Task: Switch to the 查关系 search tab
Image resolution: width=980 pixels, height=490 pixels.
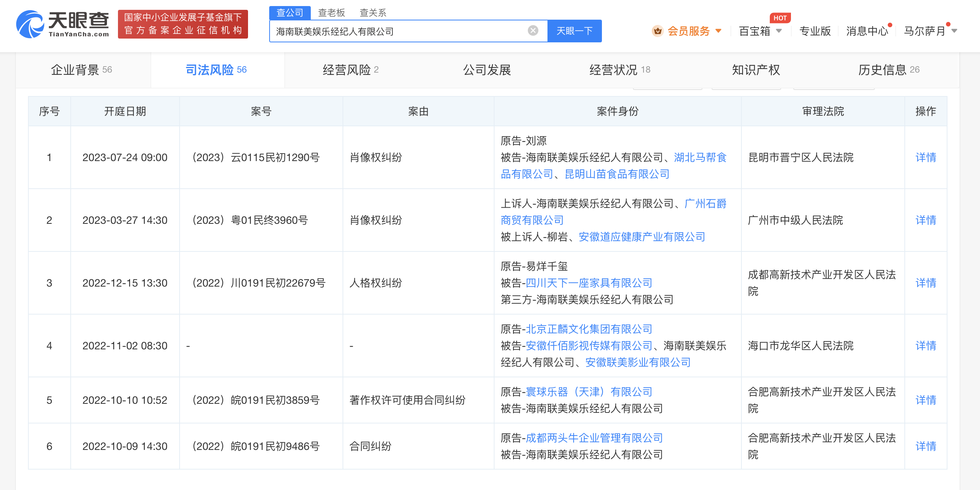Action: click(x=373, y=12)
